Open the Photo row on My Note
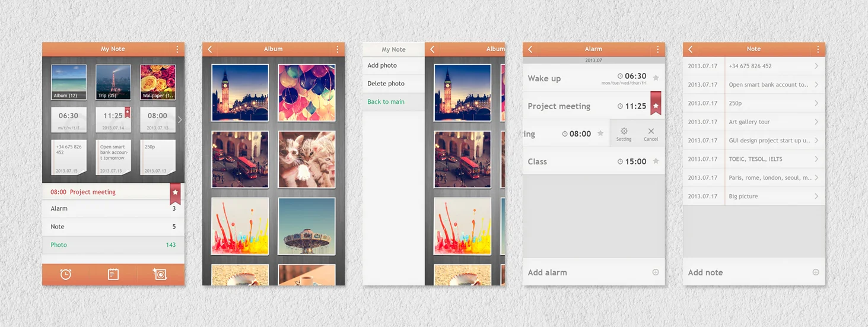 coord(113,245)
